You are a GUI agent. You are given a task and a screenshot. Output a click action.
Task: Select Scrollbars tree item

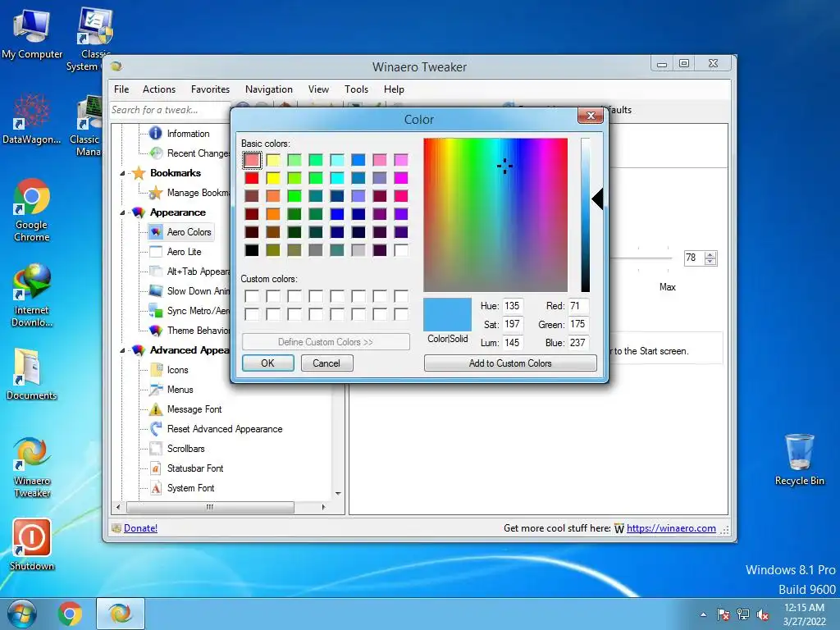185,449
